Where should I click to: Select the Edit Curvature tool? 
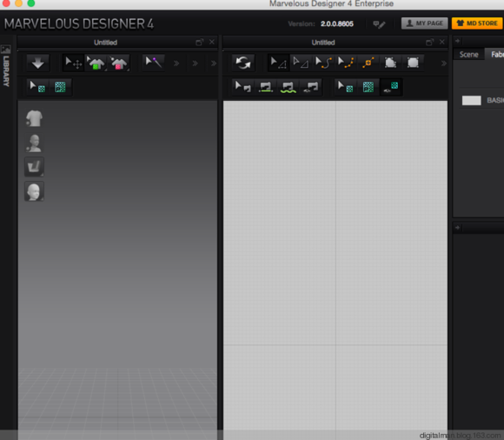(x=323, y=63)
